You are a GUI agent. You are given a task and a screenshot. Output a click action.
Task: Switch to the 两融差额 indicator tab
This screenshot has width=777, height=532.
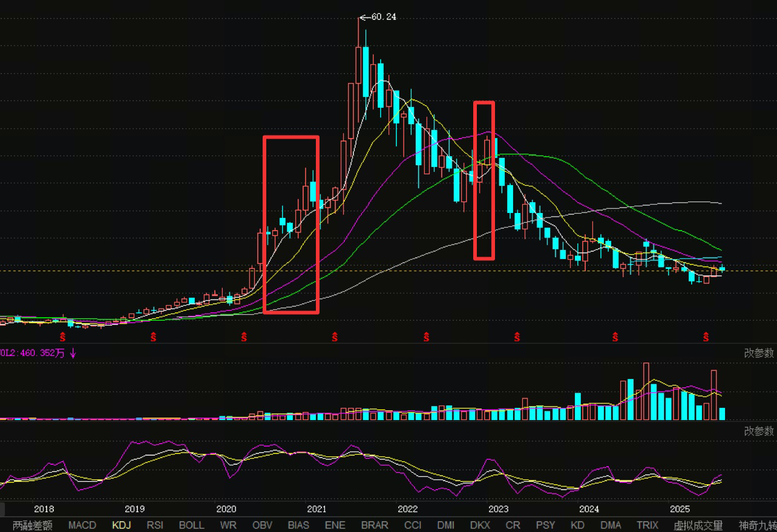(x=33, y=525)
